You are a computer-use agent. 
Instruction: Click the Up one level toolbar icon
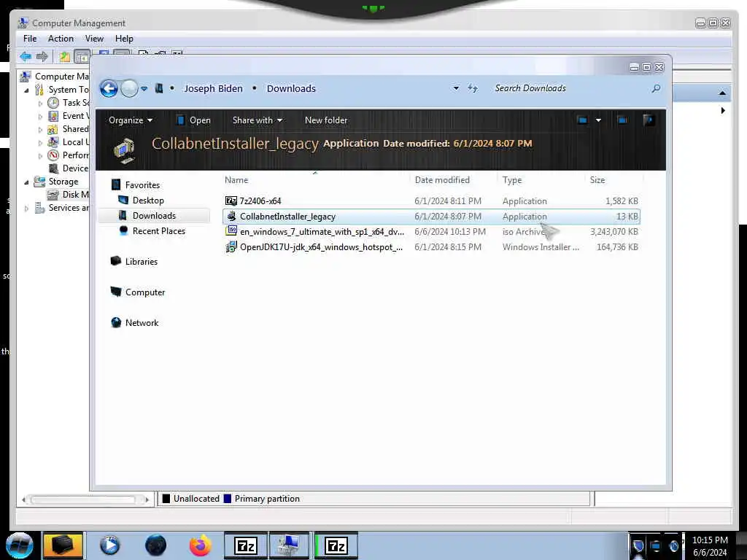pos(64,57)
